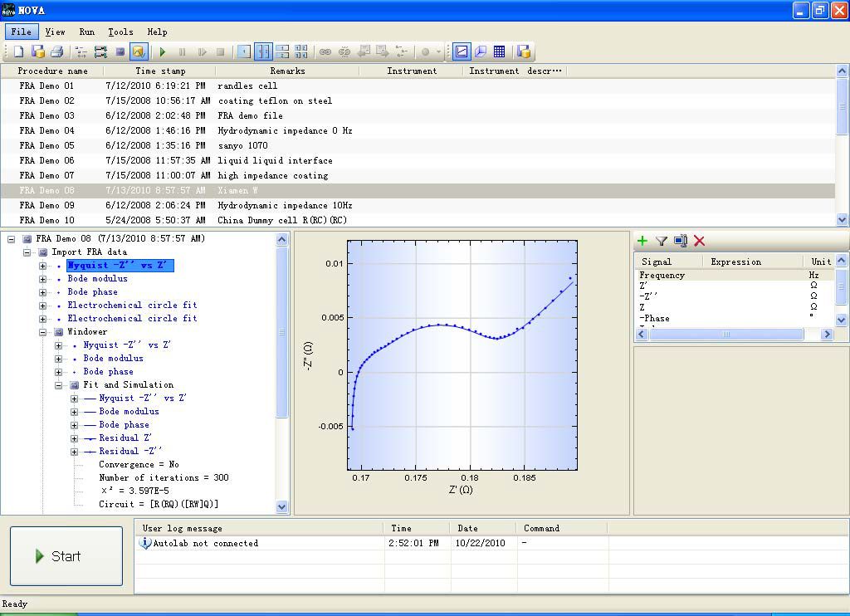Image resolution: width=850 pixels, height=616 pixels.
Task: Click the column selector icon in signal panel
Action: point(681,241)
